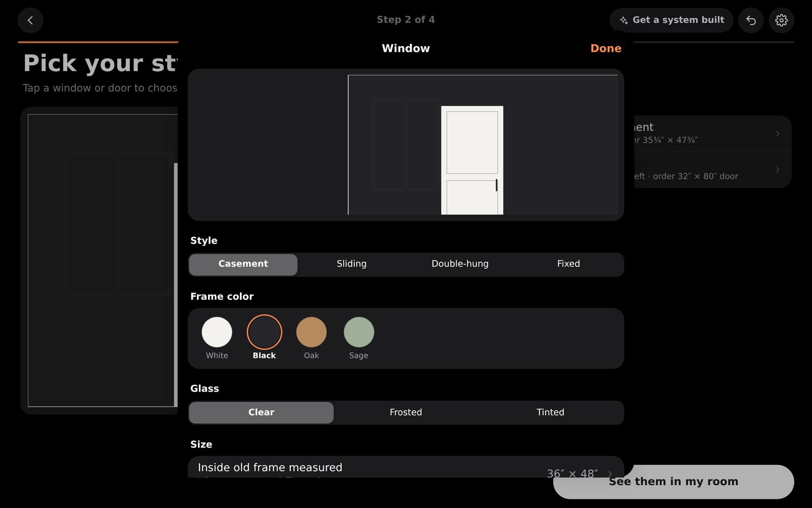Choose the Fixed window style

568,264
